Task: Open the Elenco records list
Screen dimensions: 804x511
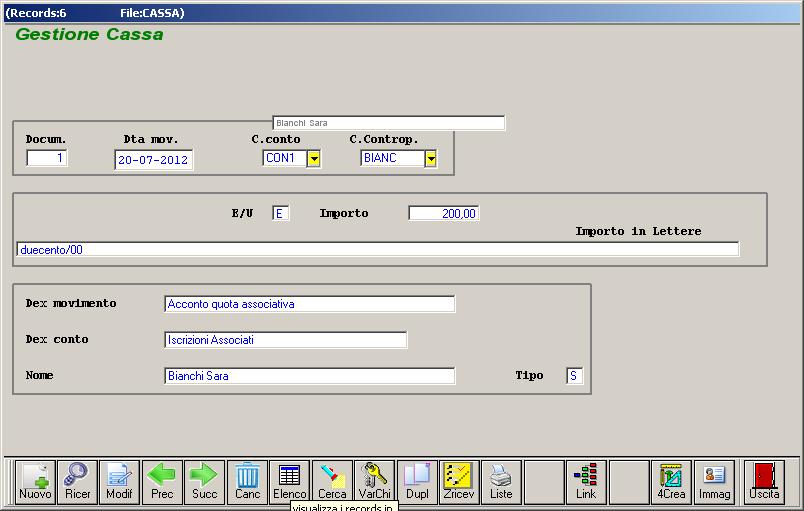Action: tap(290, 481)
